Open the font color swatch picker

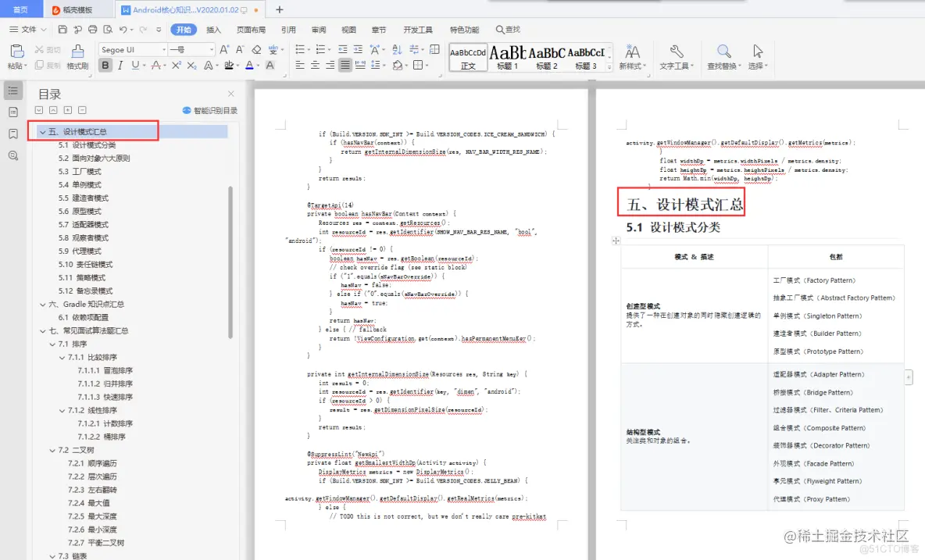coord(258,66)
